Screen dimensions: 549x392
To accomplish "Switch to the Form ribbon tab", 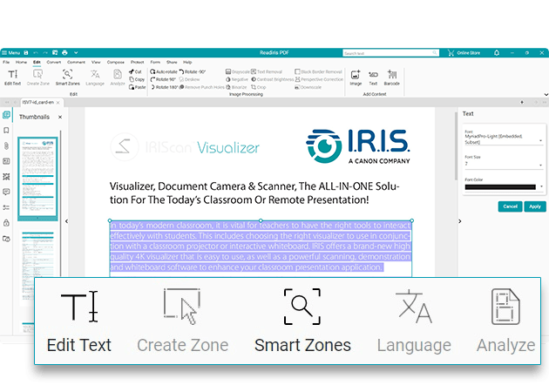I will (155, 63).
